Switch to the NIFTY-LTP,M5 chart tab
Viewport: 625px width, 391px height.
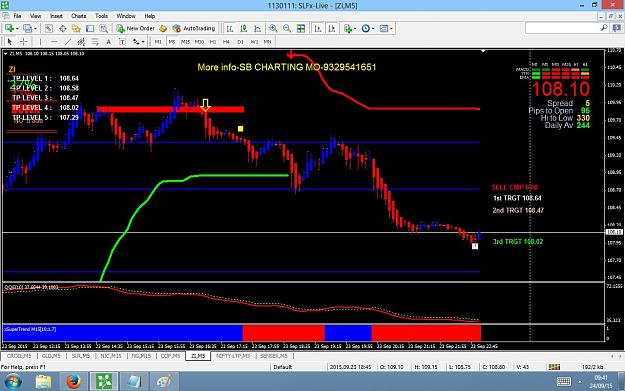[233, 356]
